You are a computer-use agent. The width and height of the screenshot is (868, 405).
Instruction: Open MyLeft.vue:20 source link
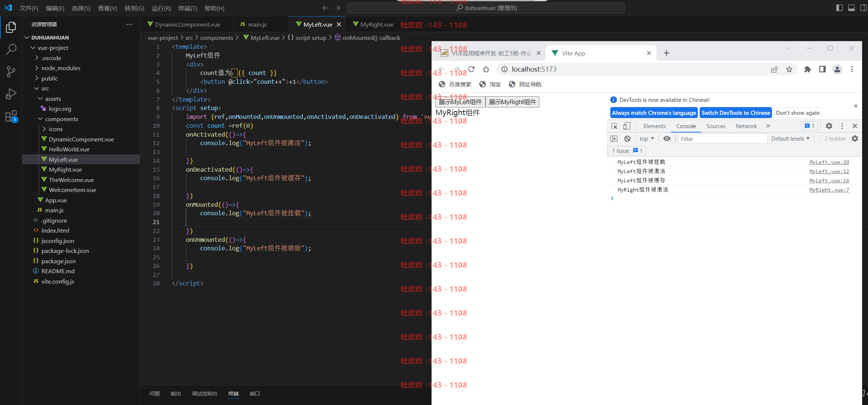click(x=829, y=162)
